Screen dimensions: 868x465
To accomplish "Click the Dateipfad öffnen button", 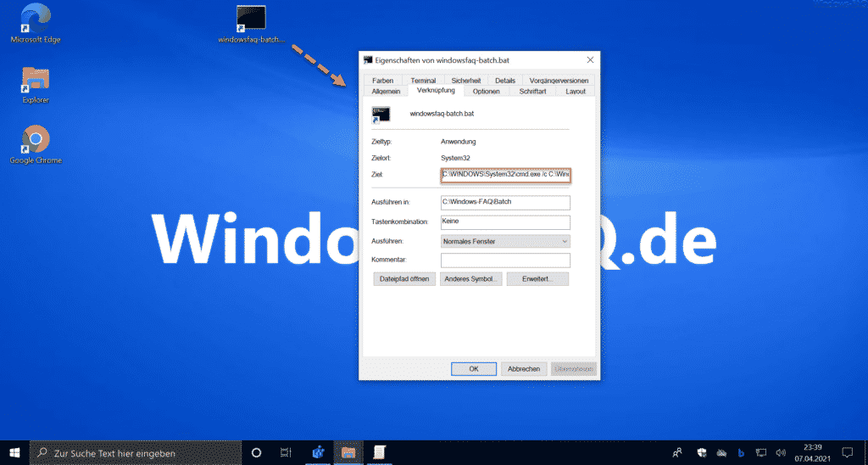I will click(404, 279).
